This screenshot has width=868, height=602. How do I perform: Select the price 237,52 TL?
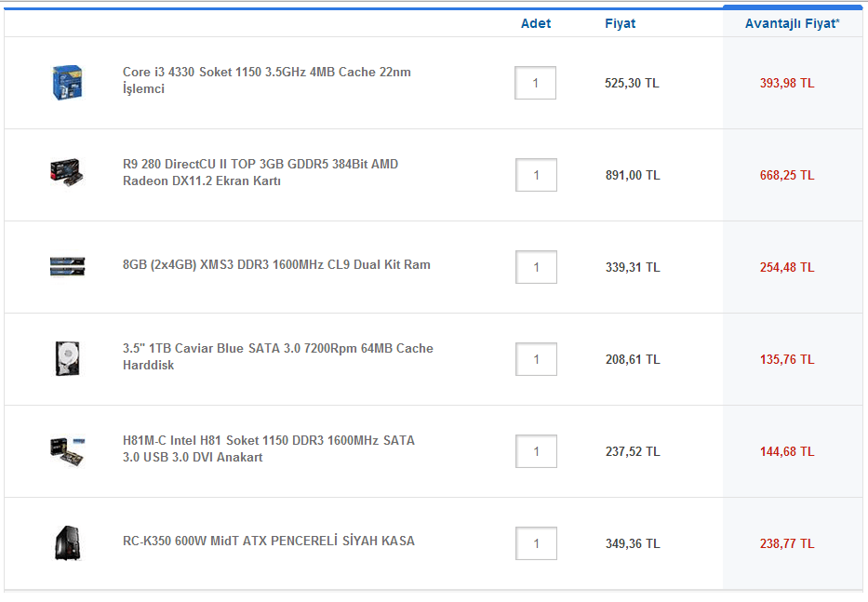click(x=633, y=451)
